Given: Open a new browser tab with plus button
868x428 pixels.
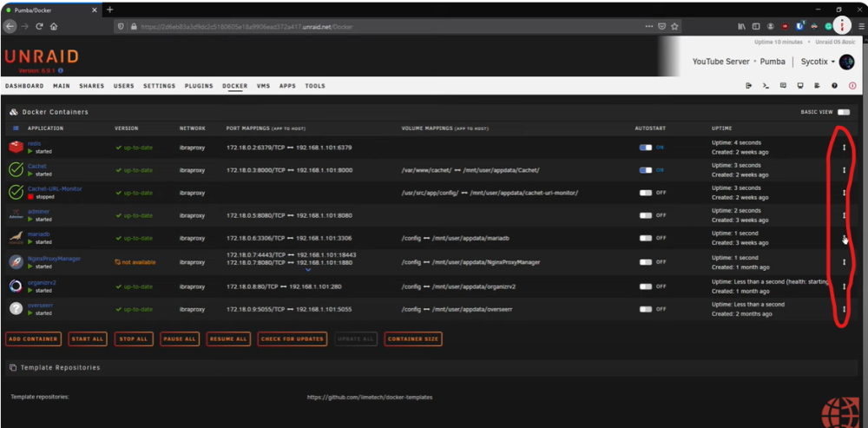Looking at the screenshot, I should (109, 10).
